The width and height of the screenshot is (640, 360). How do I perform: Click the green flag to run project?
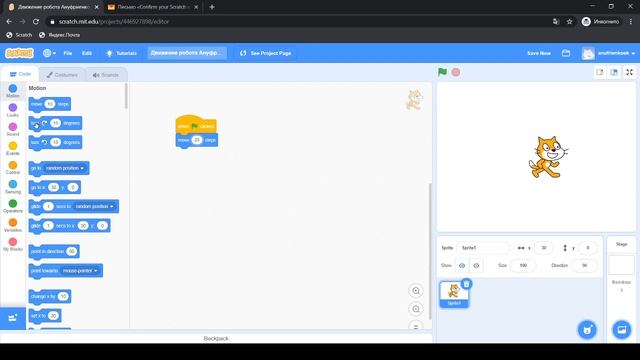[442, 72]
